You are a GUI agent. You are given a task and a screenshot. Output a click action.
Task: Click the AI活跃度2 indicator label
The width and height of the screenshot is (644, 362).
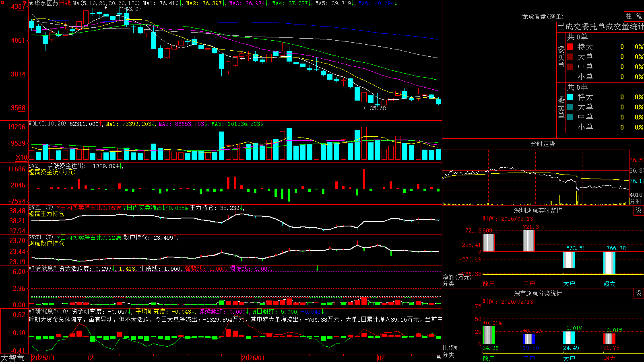tap(43, 268)
